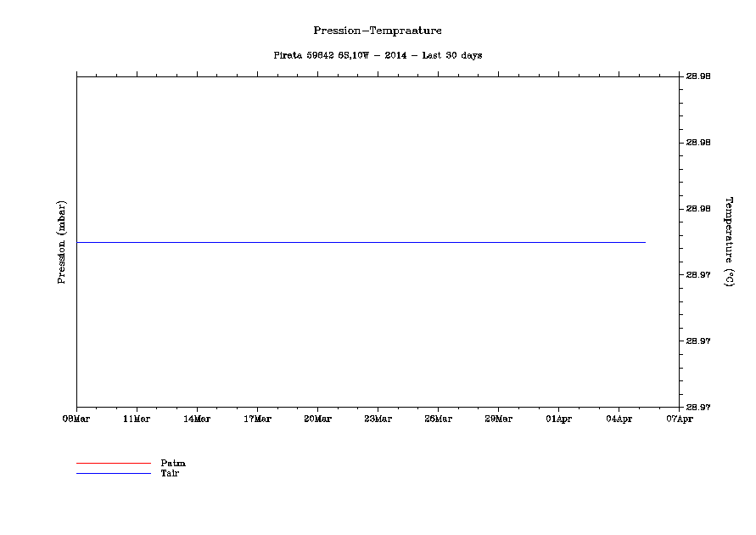
Task: Select the 08Mar date tick label
Action: tap(76, 418)
